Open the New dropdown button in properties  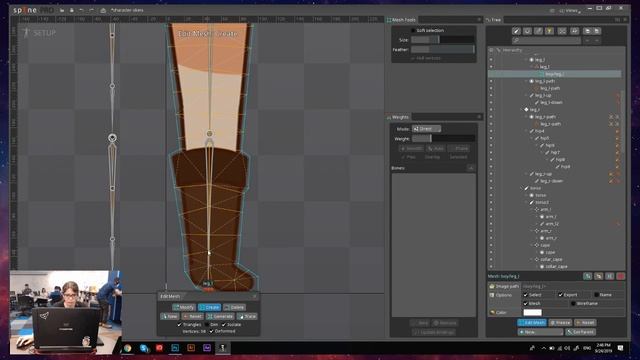(540, 332)
